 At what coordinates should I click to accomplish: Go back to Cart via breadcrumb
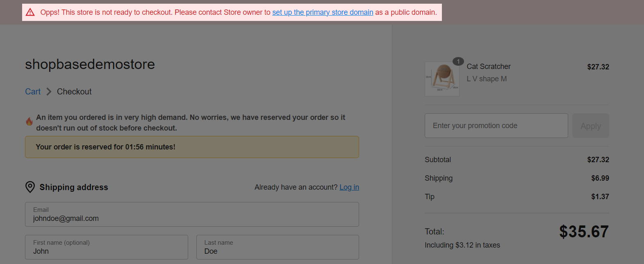point(33,92)
